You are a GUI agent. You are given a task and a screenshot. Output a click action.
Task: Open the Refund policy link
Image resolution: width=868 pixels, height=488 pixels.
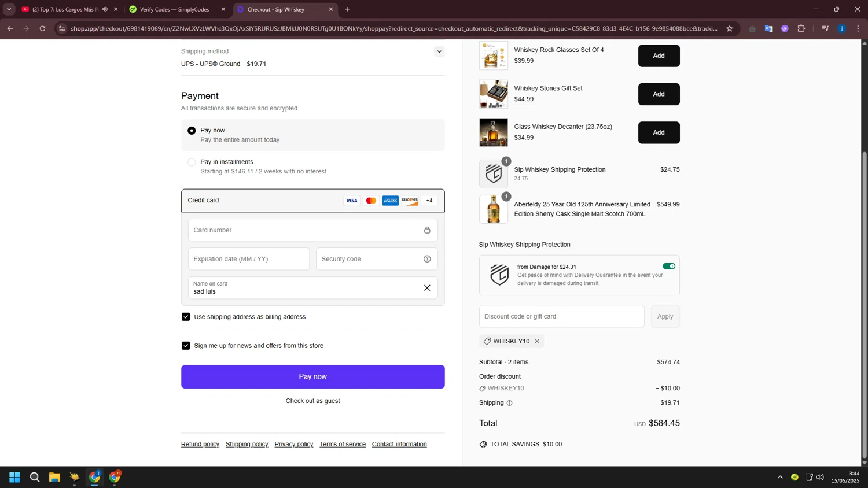click(200, 444)
